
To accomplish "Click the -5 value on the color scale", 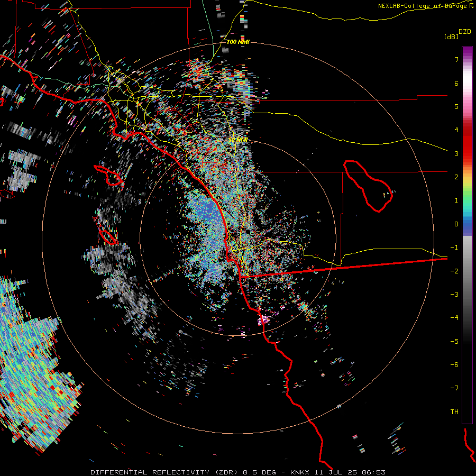I will pyautogui.click(x=454, y=342).
